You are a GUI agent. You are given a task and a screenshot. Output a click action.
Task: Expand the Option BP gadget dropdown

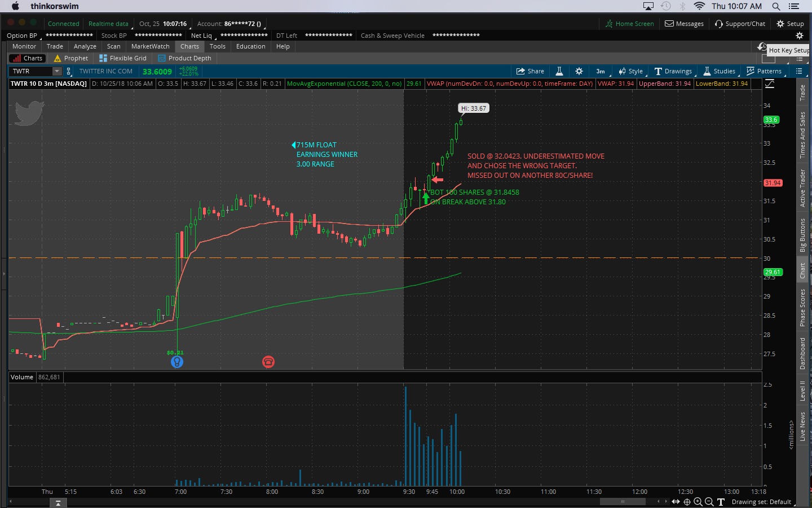[23, 36]
